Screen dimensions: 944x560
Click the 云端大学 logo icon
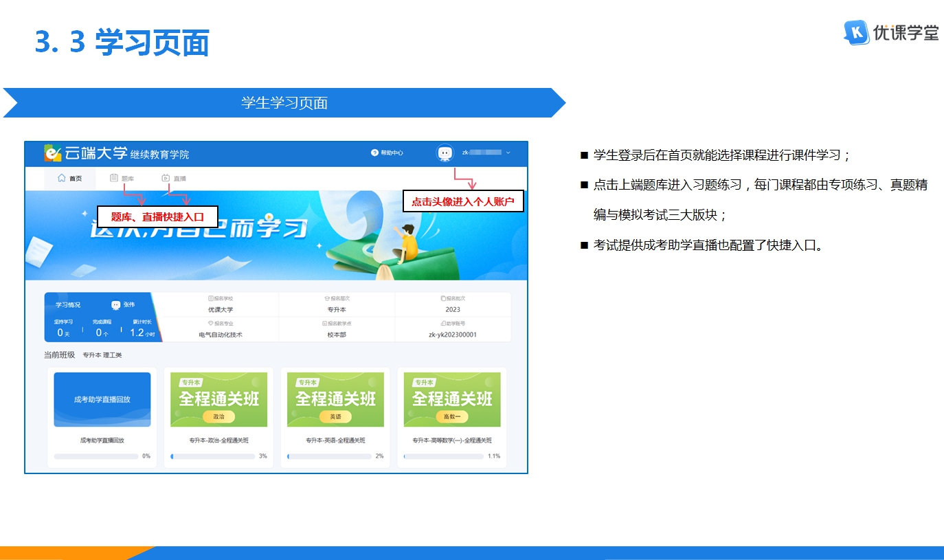53,153
